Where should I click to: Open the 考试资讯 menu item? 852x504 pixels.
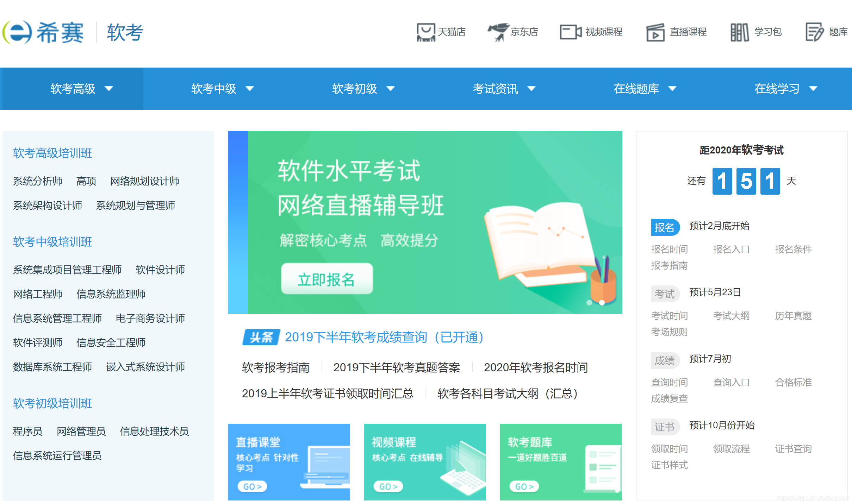[x=495, y=89]
